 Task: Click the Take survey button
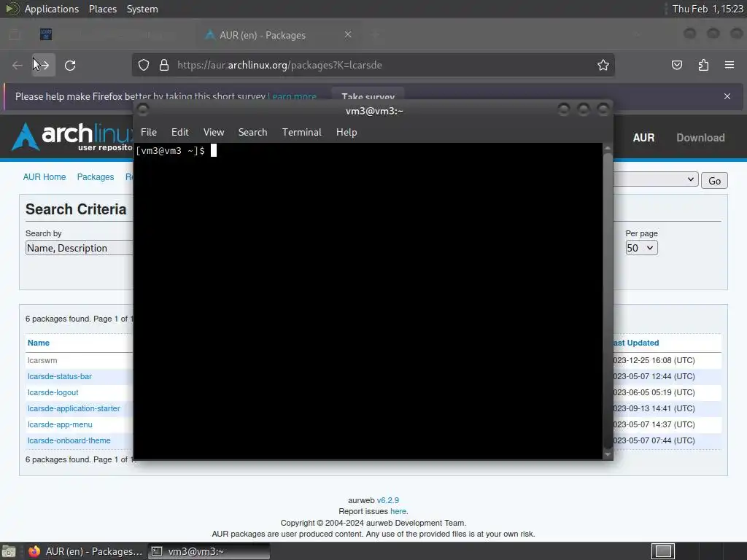click(x=368, y=96)
